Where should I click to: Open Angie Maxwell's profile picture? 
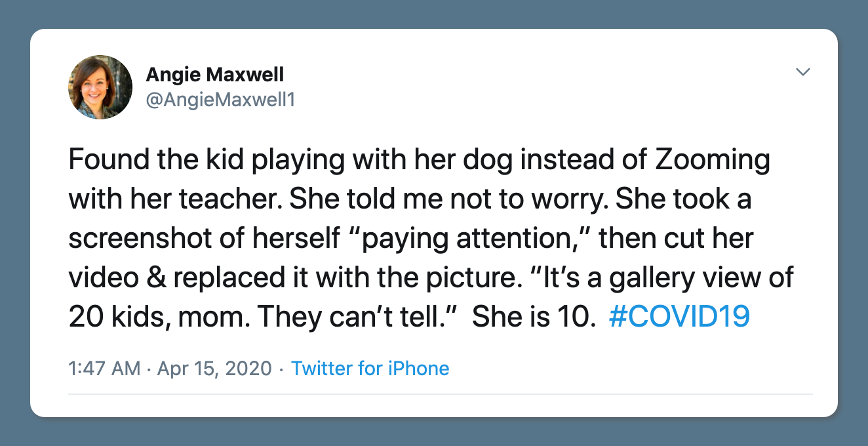coord(100,87)
